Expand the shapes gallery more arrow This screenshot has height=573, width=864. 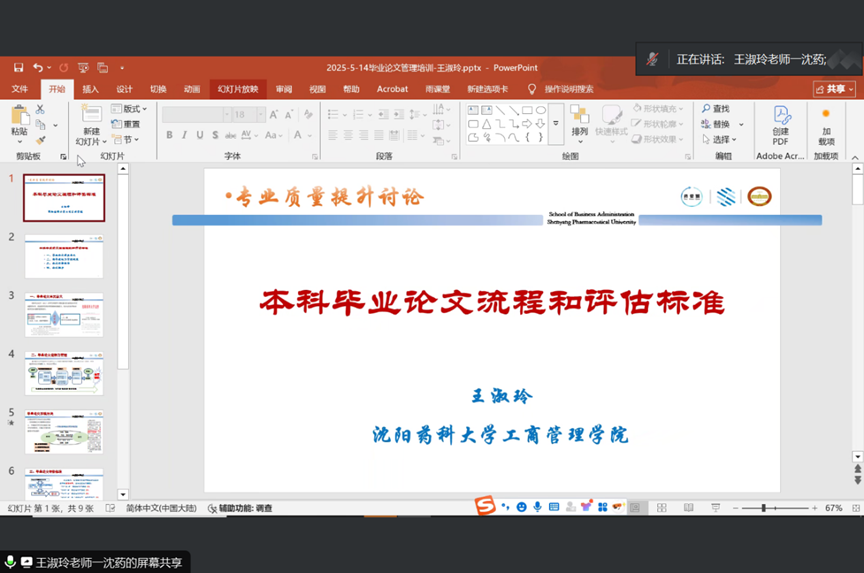coord(556,124)
